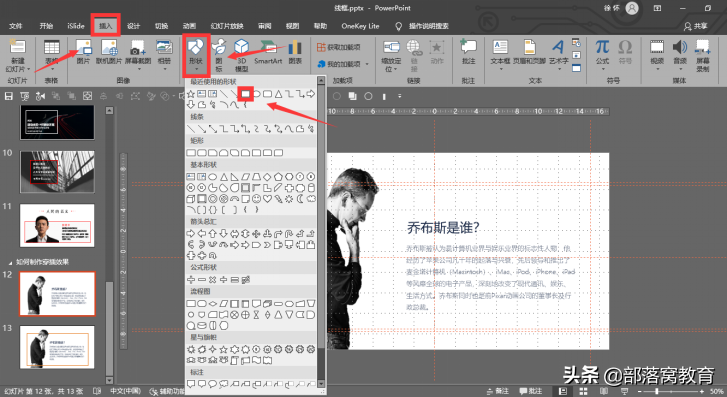Select the triangle in recently used shapes
This screenshot has width=727, height=397.
[278, 94]
